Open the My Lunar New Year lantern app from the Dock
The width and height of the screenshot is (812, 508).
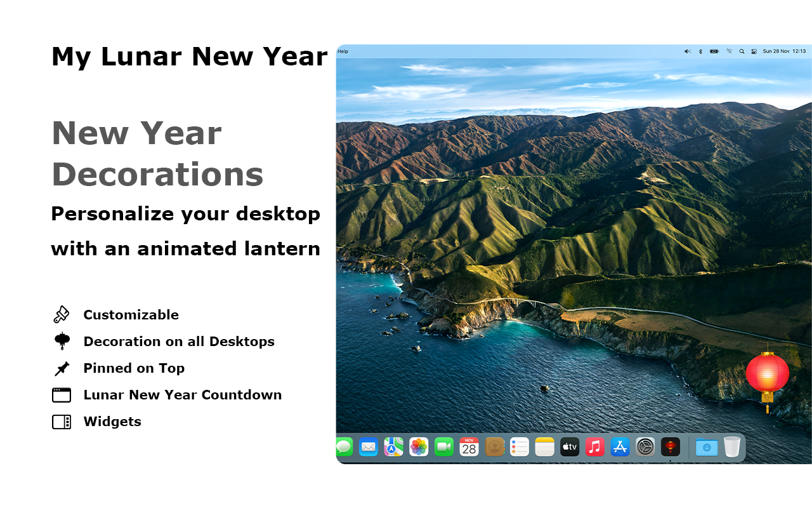point(671,446)
